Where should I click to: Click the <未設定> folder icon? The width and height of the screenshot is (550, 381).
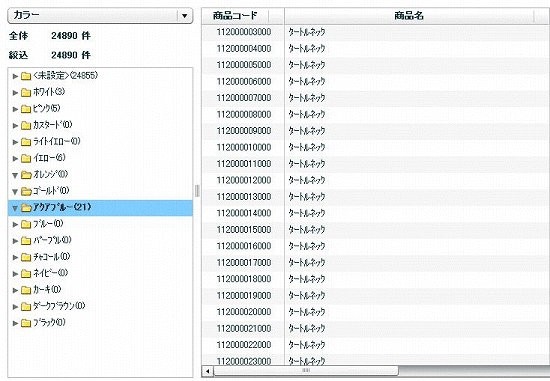[x=26, y=76]
